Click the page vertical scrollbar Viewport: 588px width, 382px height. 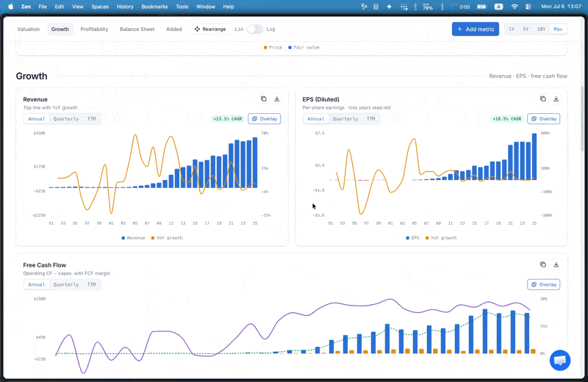coord(582,118)
